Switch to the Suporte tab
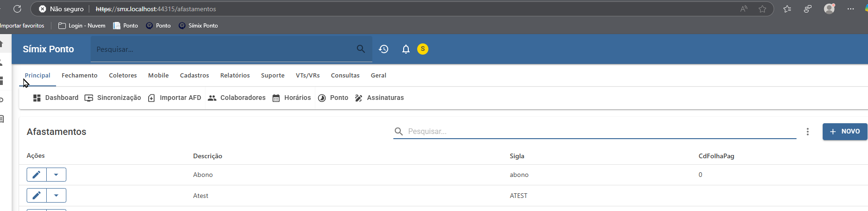Screen dimensions: 868x211 click(x=273, y=75)
